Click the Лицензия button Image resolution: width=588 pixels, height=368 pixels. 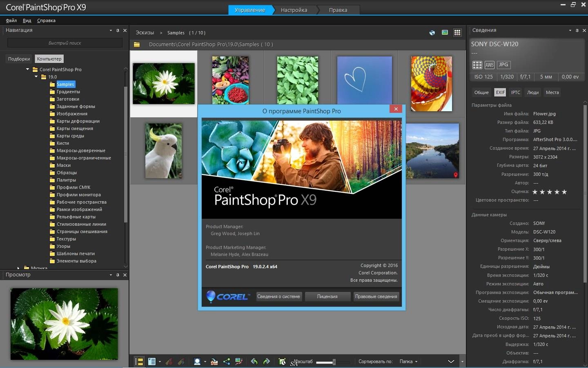point(327,296)
